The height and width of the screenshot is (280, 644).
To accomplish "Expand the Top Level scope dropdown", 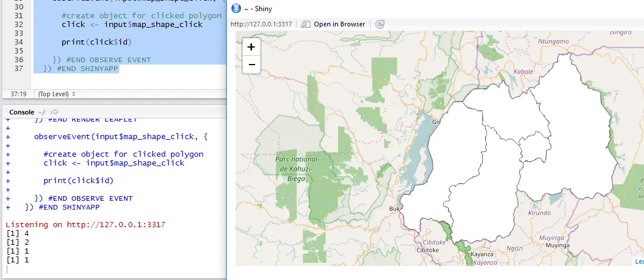I will 56,94.
